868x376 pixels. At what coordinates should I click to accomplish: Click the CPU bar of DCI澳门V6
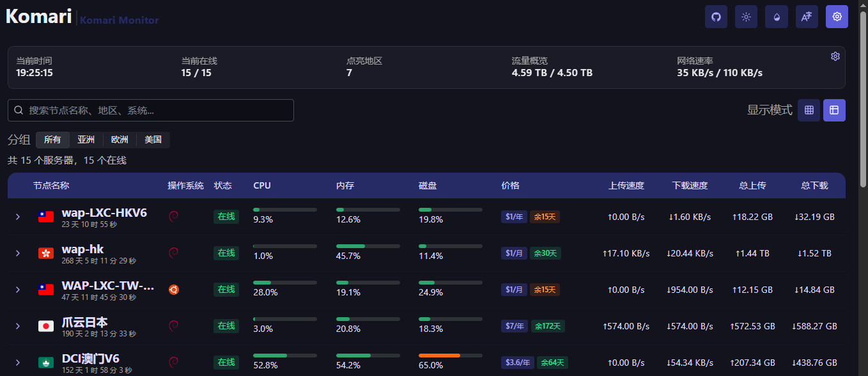(x=285, y=356)
